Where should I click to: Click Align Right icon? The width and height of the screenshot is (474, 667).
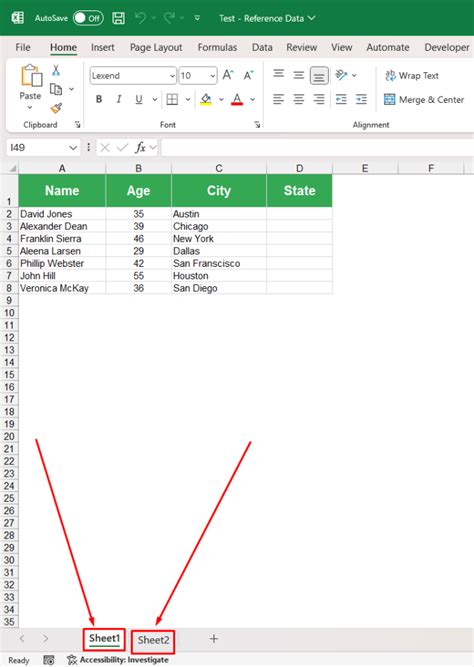[x=319, y=100]
